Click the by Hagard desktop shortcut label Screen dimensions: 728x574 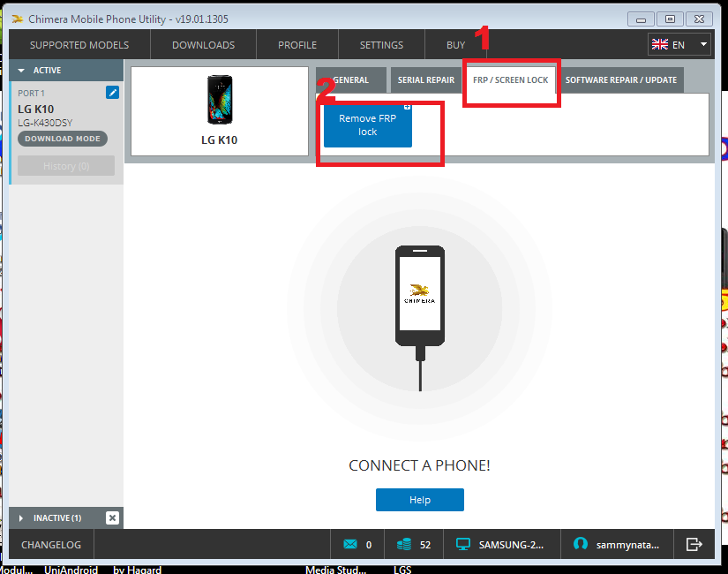137,570
